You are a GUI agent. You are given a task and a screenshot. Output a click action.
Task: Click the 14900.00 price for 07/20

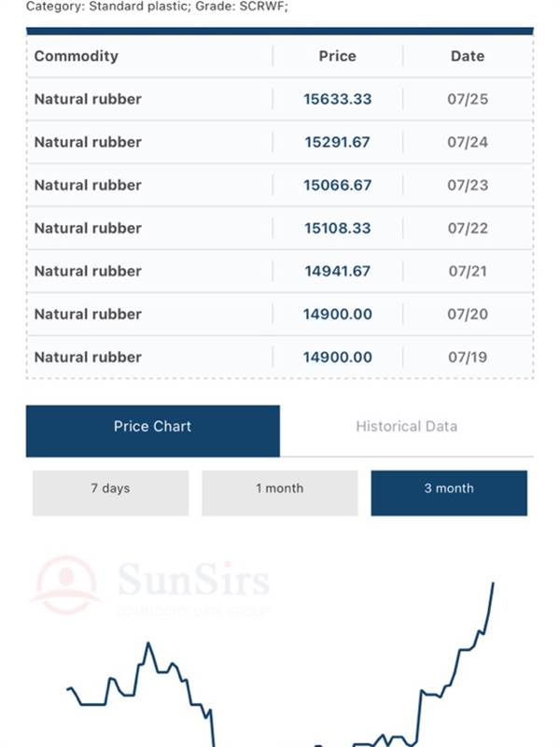point(338,314)
